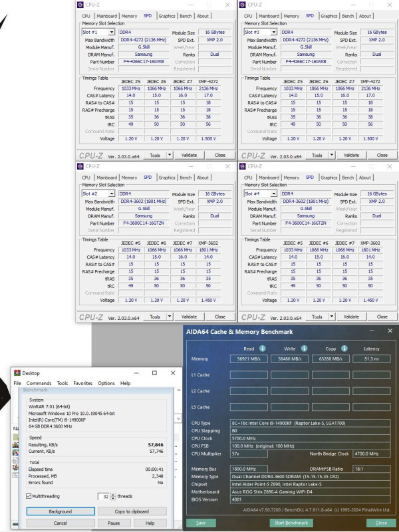This screenshot has width=399, height=532.
Task: Click the CPU-Z app icon in Slot #4 window
Action: pyautogui.click(x=242, y=166)
